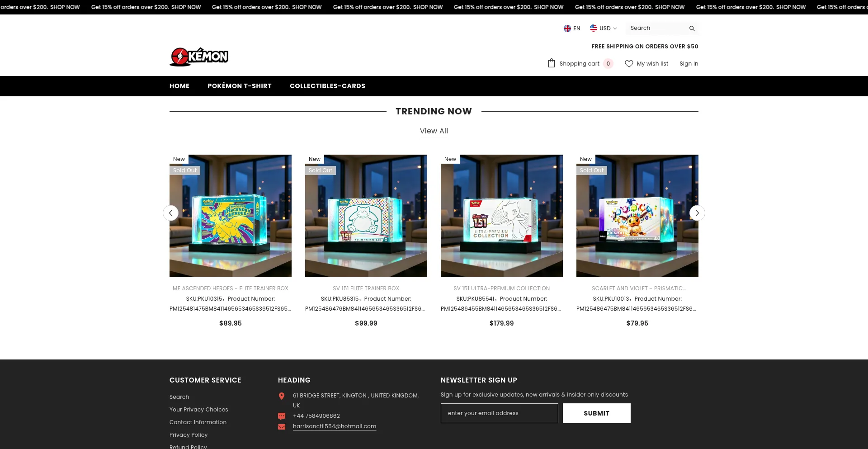Click SV 151 ULTRA-PREMIUM COLLECTION title
Image resolution: width=868 pixels, height=449 pixels.
[x=502, y=288]
